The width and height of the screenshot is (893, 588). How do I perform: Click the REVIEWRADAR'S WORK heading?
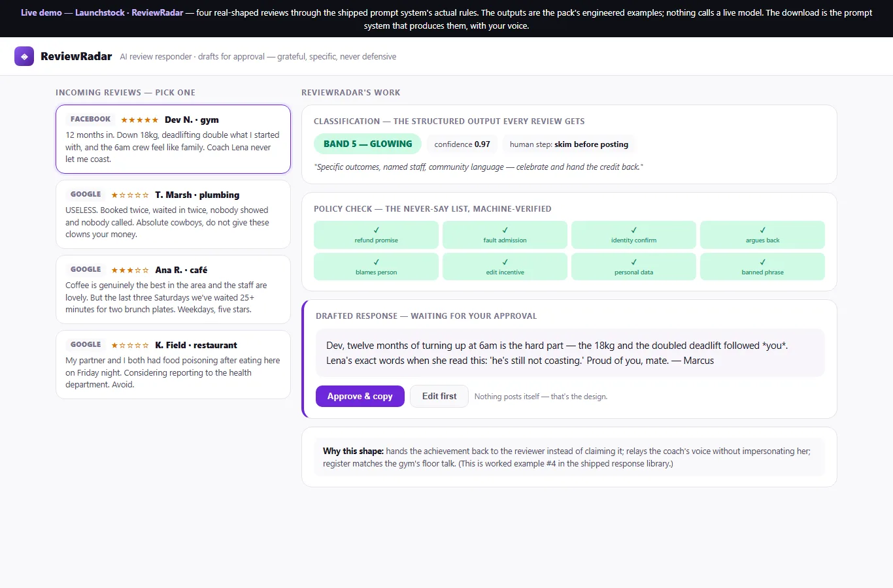[x=351, y=93]
